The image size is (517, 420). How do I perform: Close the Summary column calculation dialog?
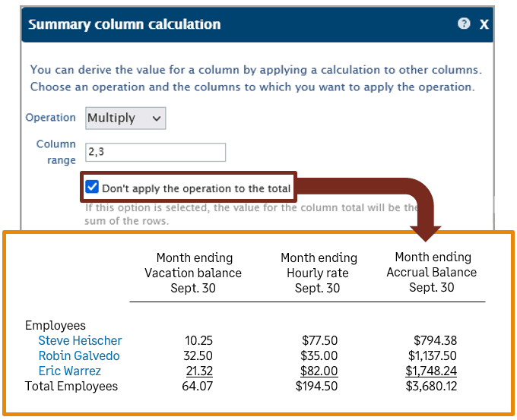click(484, 24)
